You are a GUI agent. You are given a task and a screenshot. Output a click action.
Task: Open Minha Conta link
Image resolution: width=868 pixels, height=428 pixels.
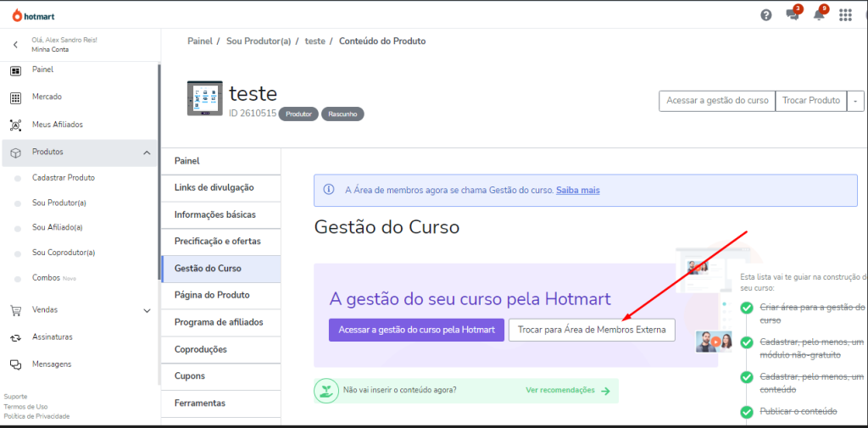click(50, 50)
